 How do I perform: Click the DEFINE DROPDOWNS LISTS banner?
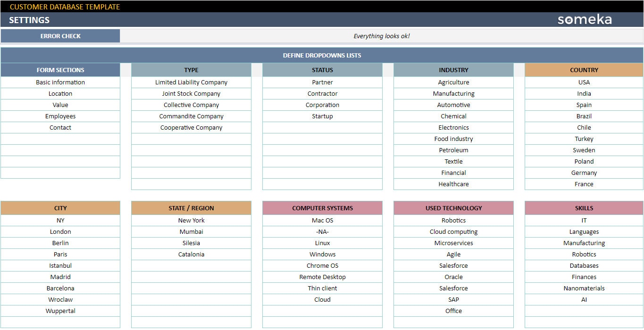coord(322,55)
